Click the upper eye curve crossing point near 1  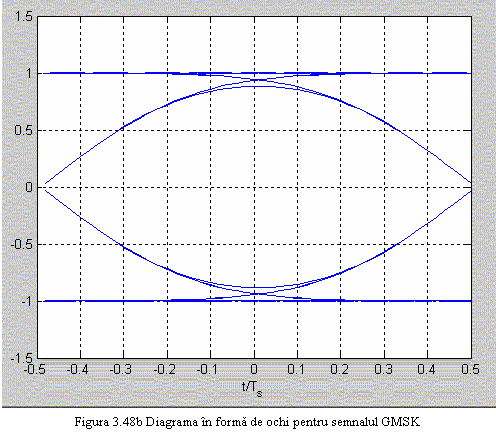[x=257, y=80]
